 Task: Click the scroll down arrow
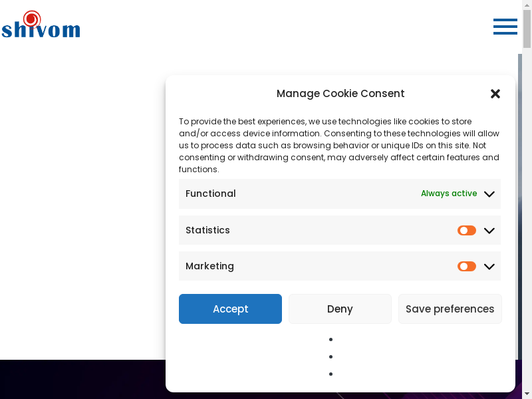[x=527, y=394]
